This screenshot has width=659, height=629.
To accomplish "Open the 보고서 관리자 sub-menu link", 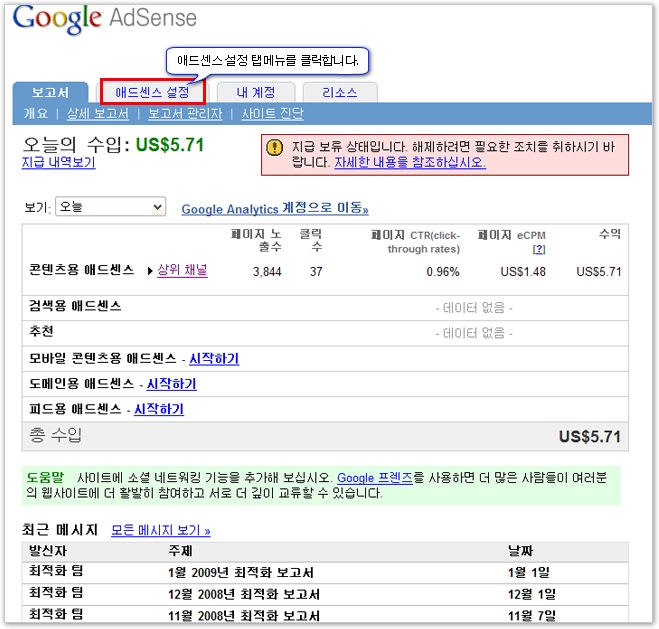I will coord(185,113).
